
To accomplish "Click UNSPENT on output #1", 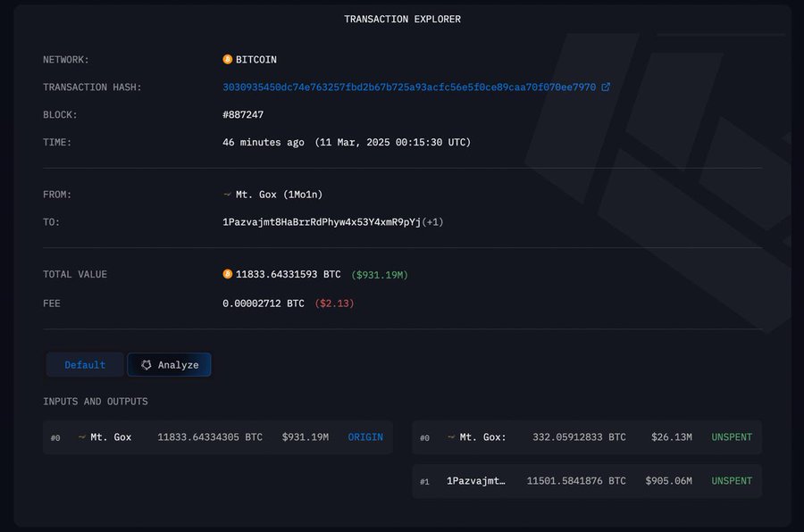I will click(x=731, y=480).
